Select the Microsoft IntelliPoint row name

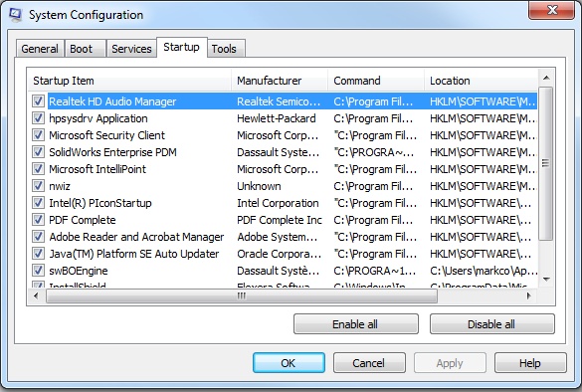pyautogui.click(x=97, y=169)
